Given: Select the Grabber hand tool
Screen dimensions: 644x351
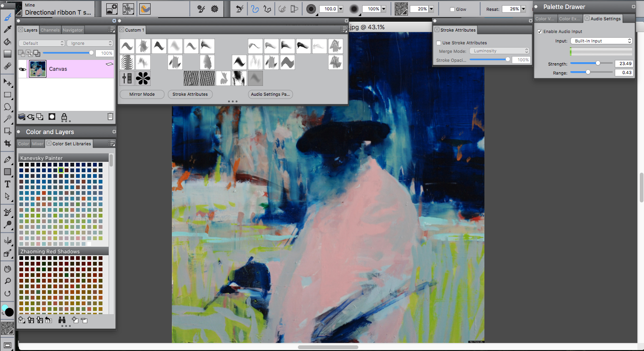Looking at the screenshot, I should [x=8, y=269].
